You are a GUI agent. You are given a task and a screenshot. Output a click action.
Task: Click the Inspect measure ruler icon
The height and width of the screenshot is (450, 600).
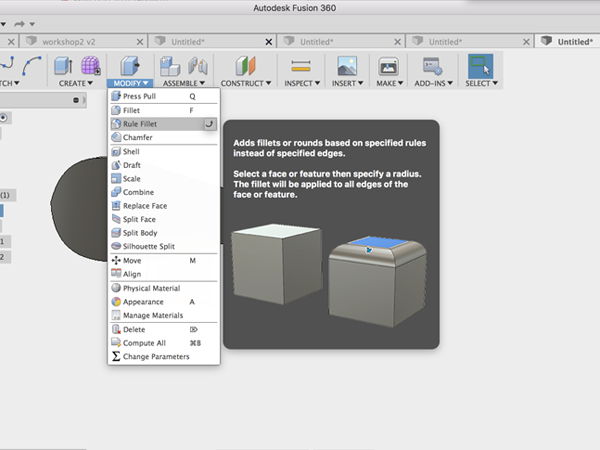click(x=301, y=66)
